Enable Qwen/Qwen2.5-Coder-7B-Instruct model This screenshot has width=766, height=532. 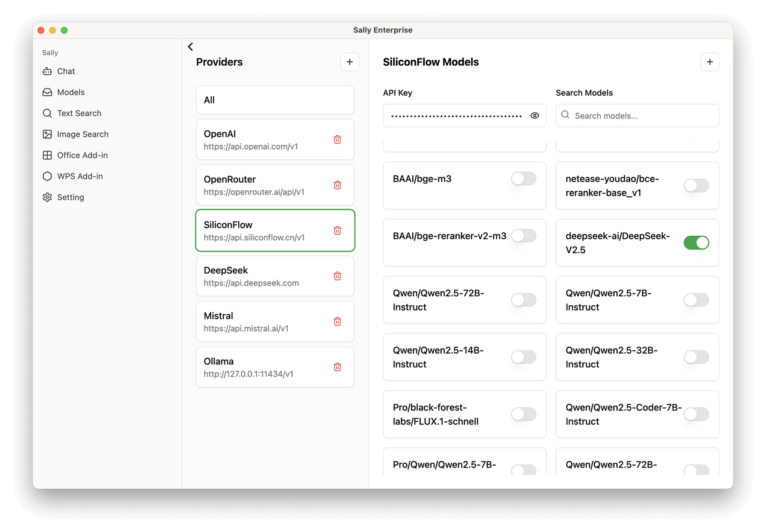(x=697, y=414)
